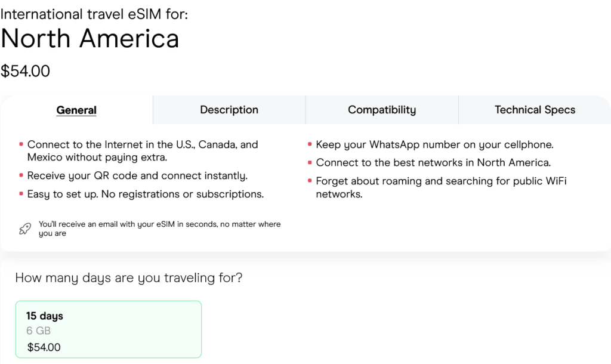Image resolution: width=611 pixels, height=364 pixels.
Task: Click the 'best networks in North America' bullet
Action: pos(433,162)
